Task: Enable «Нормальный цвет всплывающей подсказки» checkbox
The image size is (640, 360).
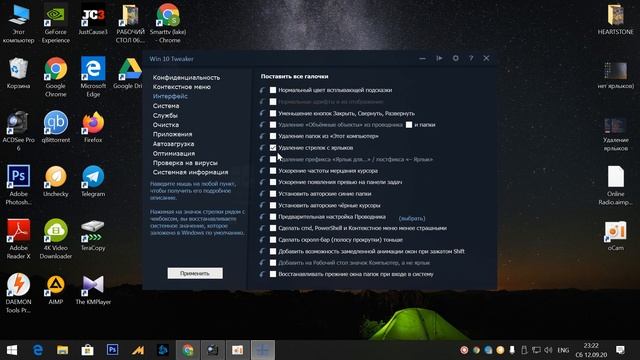Action: tap(273, 90)
